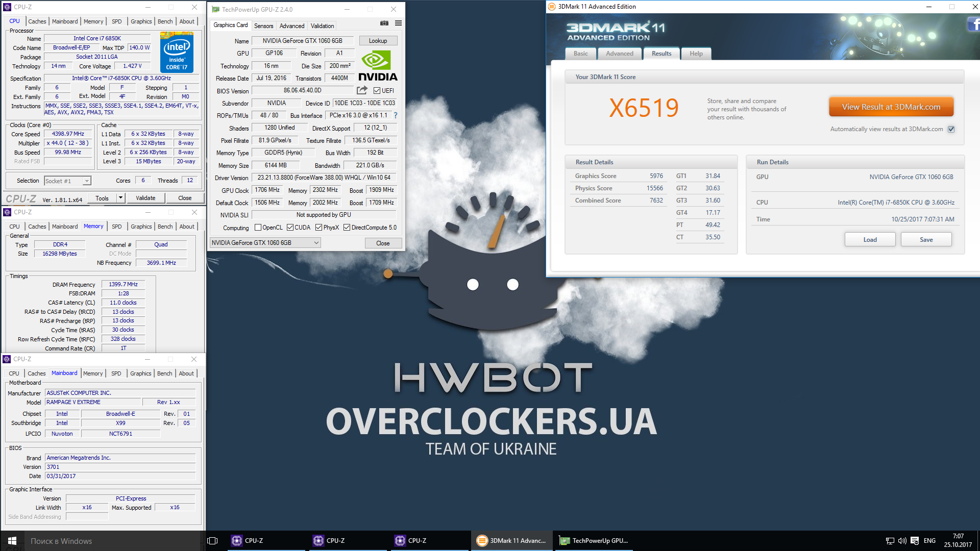Click the Mainboard-tab CPU-Z window title icon

(x=7, y=359)
